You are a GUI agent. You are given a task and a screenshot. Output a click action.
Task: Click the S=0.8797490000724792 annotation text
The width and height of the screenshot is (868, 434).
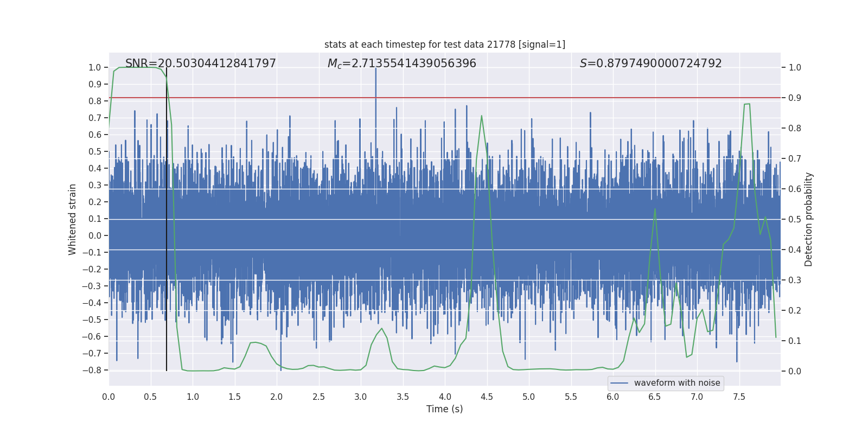coord(650,63)
